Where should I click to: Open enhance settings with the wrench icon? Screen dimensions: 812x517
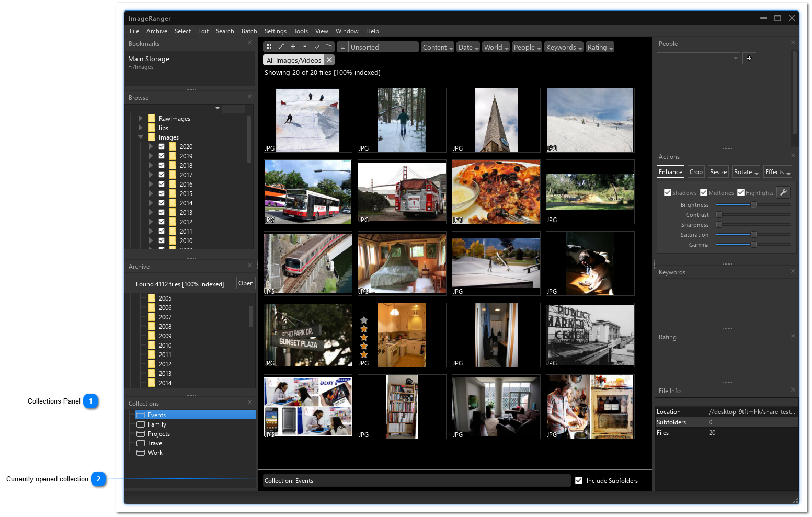pos(783,192)
